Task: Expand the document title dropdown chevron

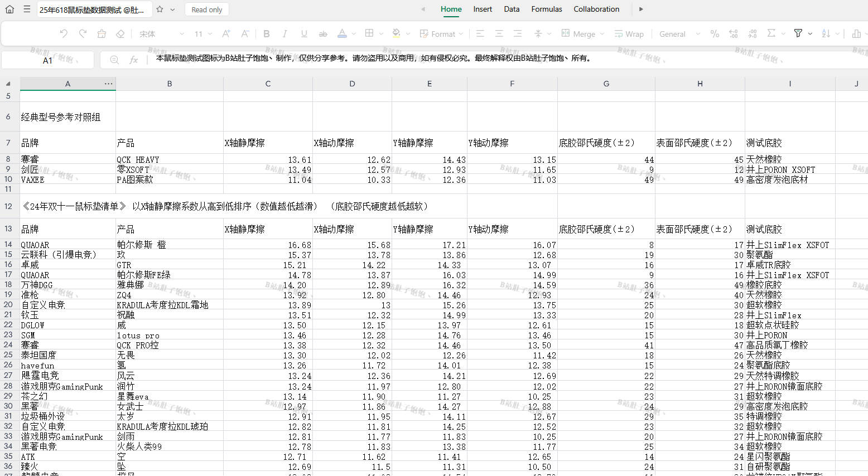Action: (172, 9)
